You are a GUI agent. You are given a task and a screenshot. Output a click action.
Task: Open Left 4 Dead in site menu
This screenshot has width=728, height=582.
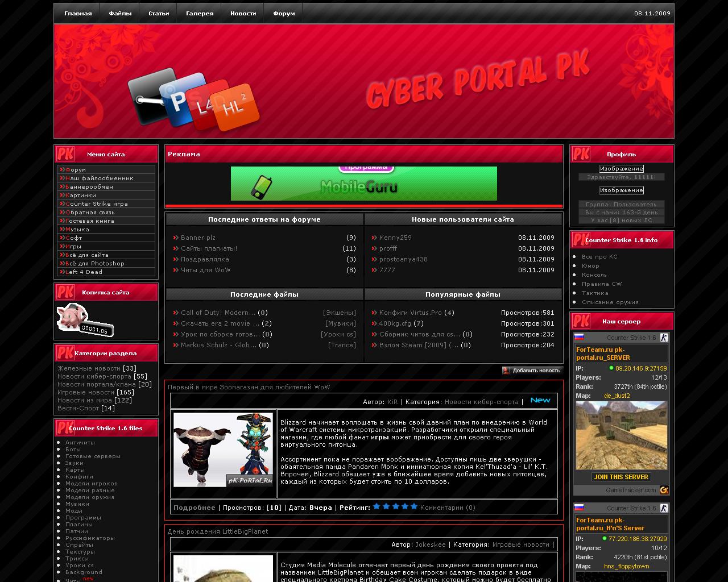tap(84, 272)
